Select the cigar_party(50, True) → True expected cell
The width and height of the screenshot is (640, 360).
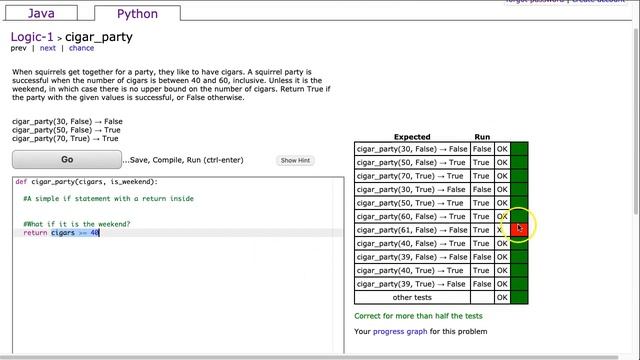pyautogui.click(x=412, y=203)
